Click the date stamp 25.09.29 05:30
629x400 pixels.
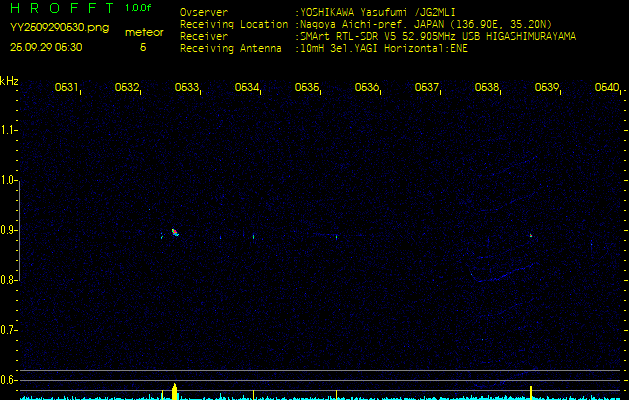pos(46,47)
